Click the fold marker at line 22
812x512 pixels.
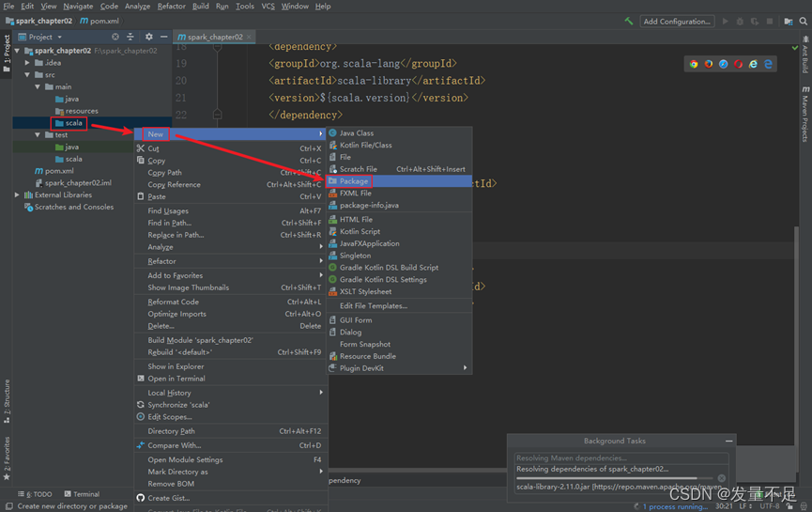(x=218, y=115)
